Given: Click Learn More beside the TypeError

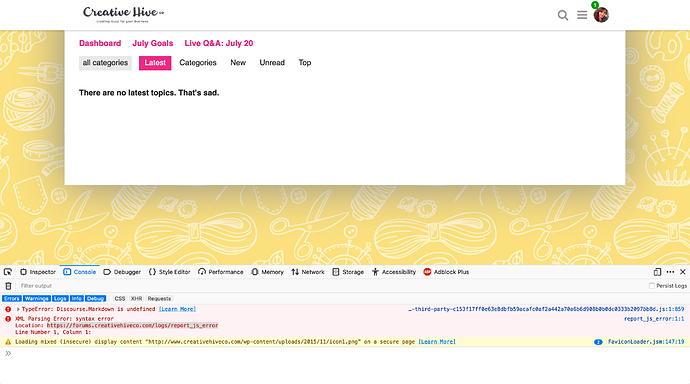Looking at the screenshot, I should (177, 309).
